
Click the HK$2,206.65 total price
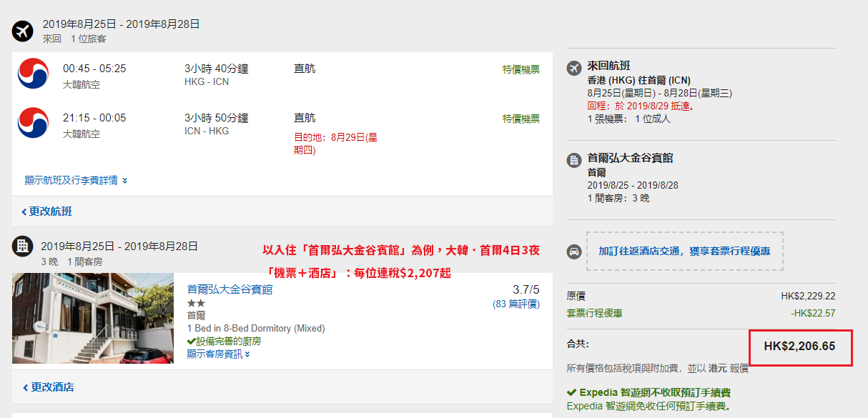click(x=799, y=347)
